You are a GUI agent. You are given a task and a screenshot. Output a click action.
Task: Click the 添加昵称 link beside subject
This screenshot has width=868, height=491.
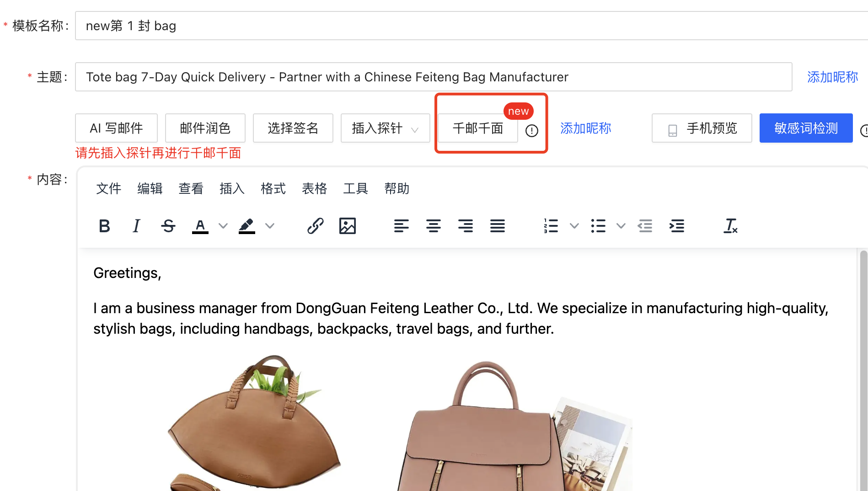pos(832,77)
